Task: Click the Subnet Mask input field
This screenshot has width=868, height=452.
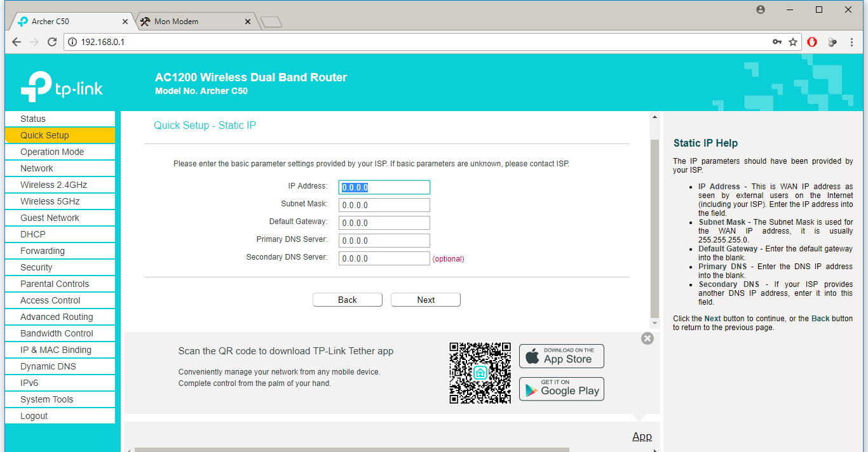Action: point(384,205)
